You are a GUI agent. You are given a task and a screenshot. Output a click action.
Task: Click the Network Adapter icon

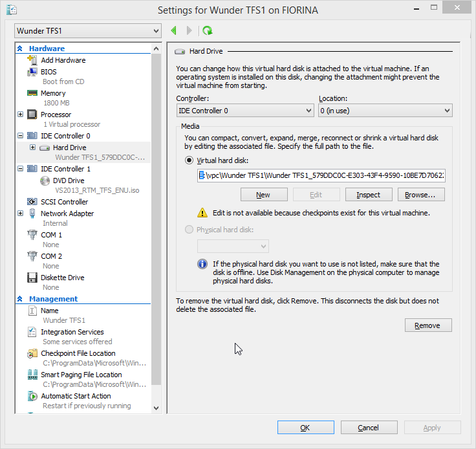click(32, 214)
